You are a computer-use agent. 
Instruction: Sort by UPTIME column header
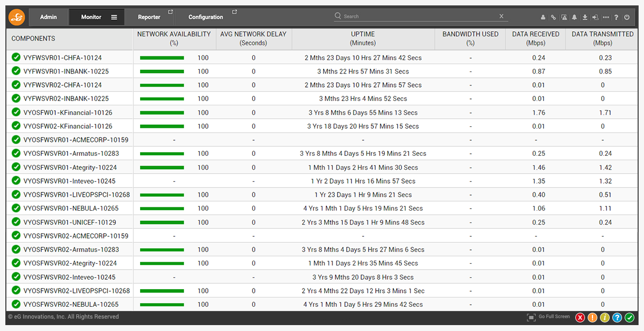click(x=363, y=38)
